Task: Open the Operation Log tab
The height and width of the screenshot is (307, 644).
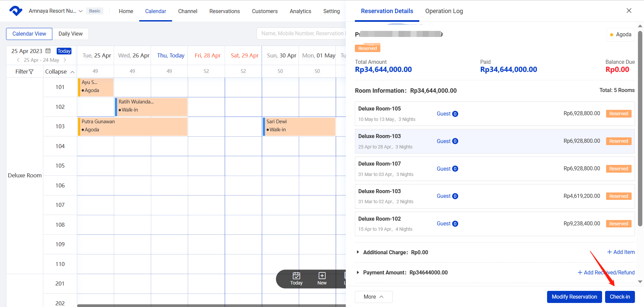Action: coord(444,11)
